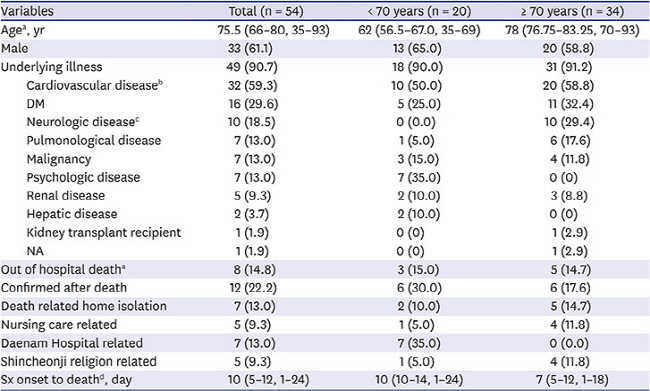Select the Male row label

[x=15, y=49]
